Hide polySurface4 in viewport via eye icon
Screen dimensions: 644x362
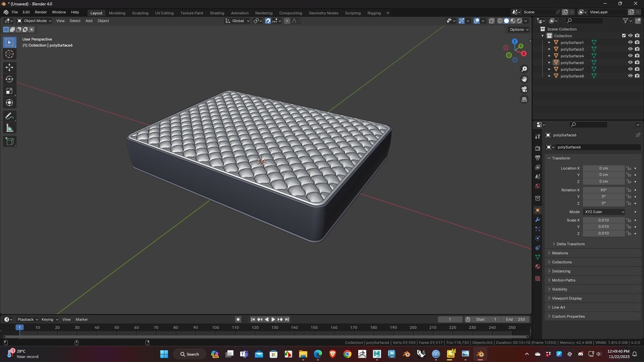point(630,56)
